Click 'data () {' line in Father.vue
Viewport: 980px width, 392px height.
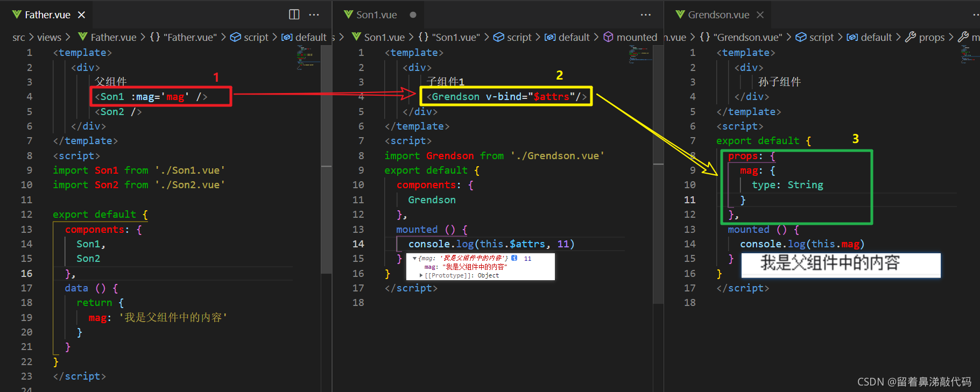[x=91, y=288]
